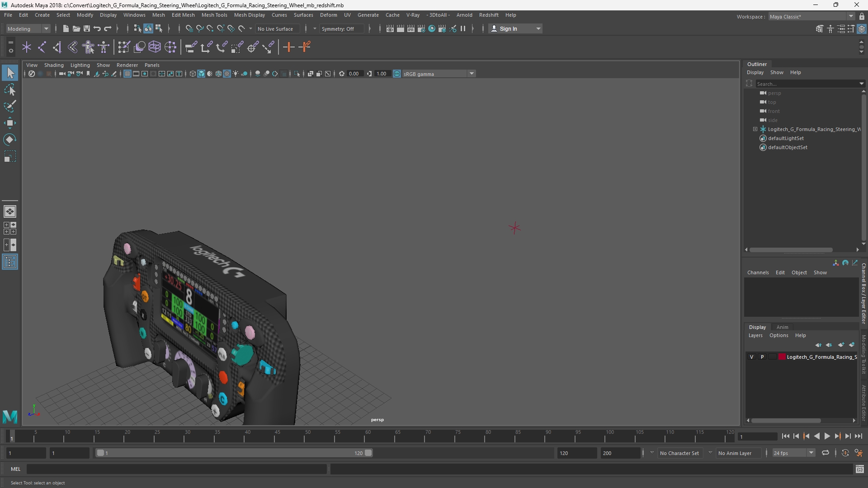Choose the Rotate tool
This screenshot has height=488, width=868.
10,140
